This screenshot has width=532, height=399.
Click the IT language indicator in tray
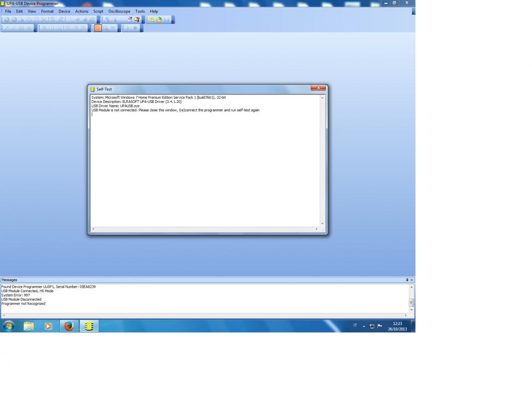(x=355, y=325)
